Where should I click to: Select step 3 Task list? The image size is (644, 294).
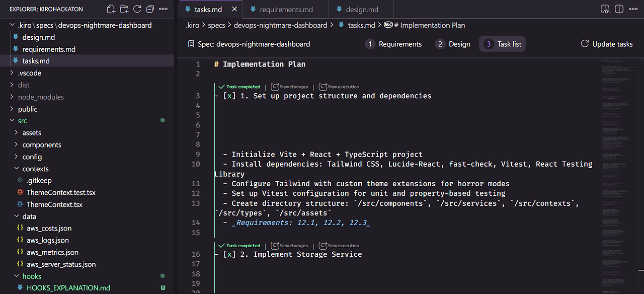[x=503, y=44]
